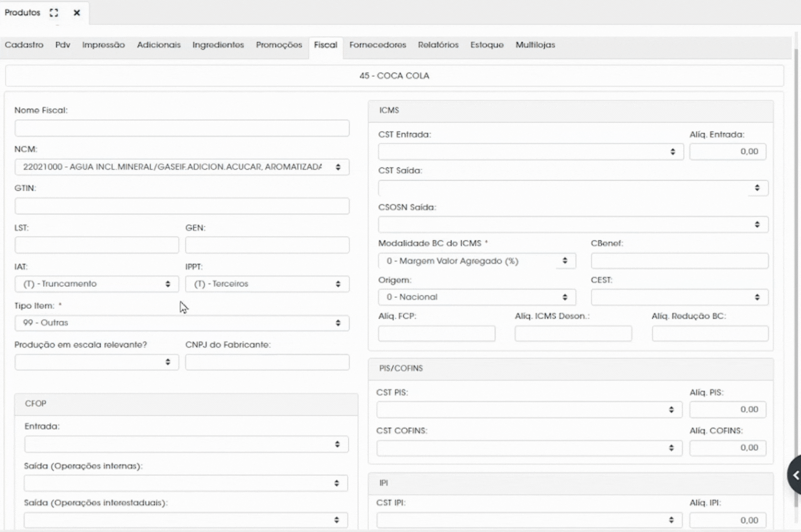The height and width of the screenshot is (532, 801).
Task: Open the CFOP Entrada dropdown
Action: tap(186, 444)
